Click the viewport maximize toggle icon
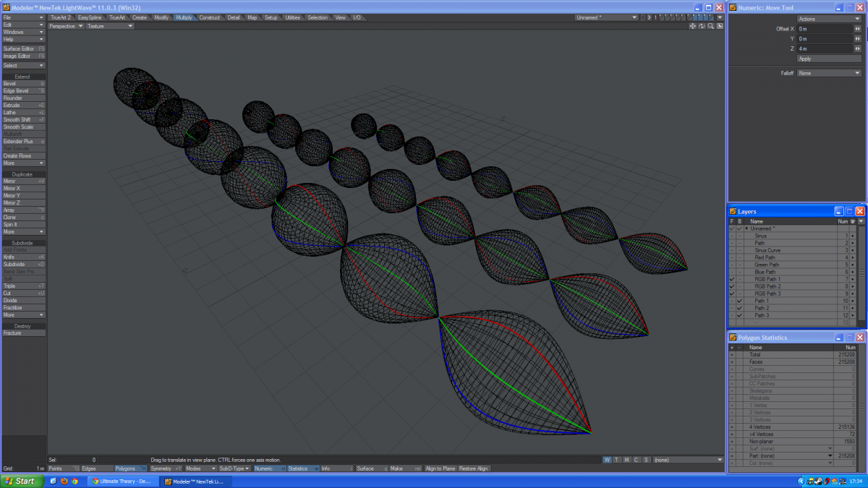Image resolution: width=868 pixels, height=488 pixels. (720, 26)
